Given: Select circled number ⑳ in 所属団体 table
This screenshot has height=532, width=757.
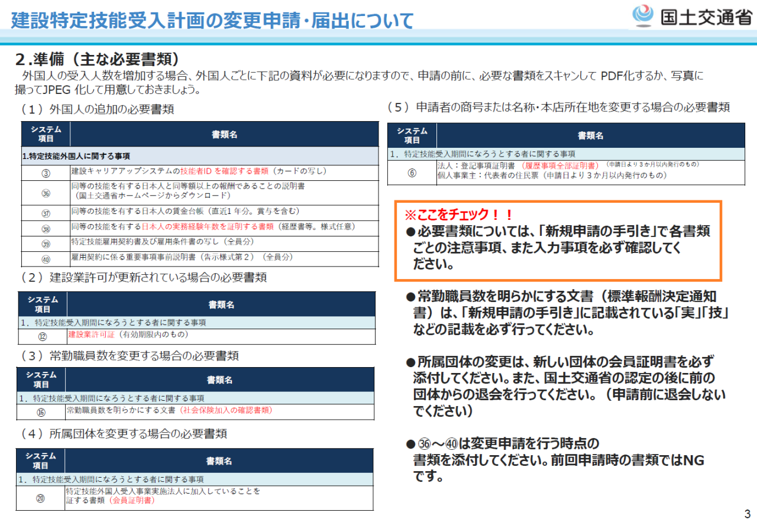Looking at the screenshot, I should click(40, 498).
